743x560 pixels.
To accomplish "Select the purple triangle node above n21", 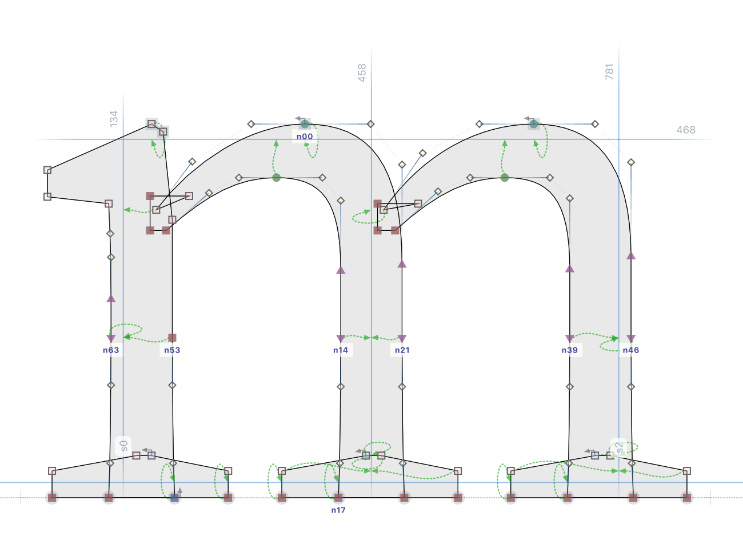I will pos(402,338).
